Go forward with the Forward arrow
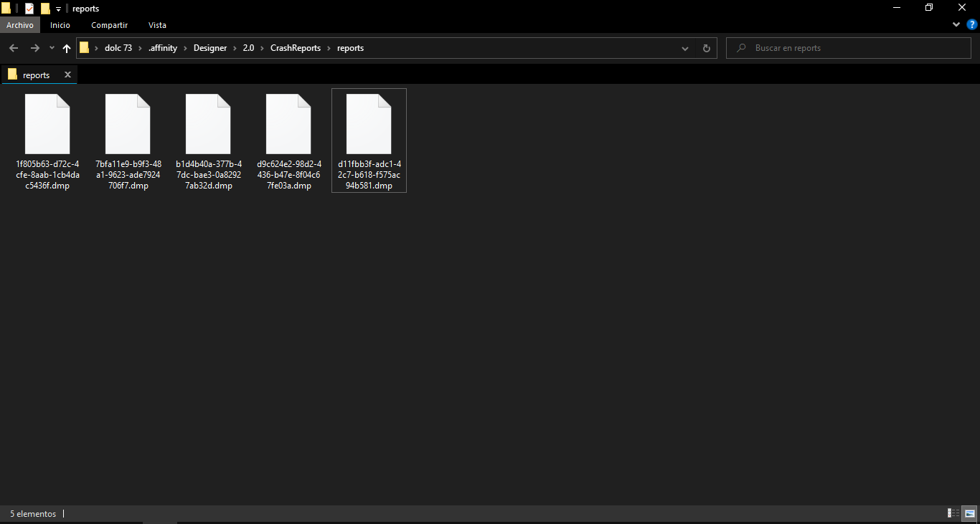Viewport: 980px width, 524px height. (x=34, y=48)
